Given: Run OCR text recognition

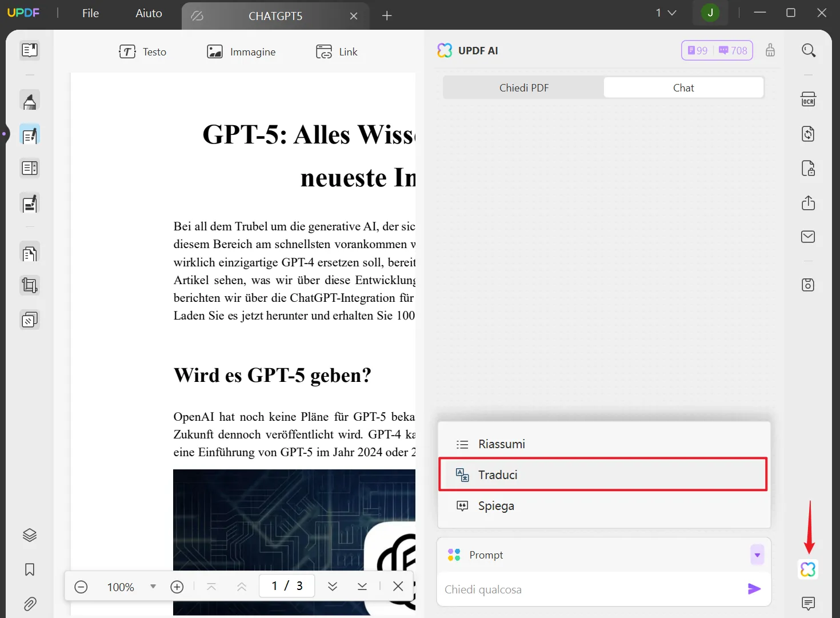Looking at the screenshot, I should pyautogui.click(x=809, y=99).
